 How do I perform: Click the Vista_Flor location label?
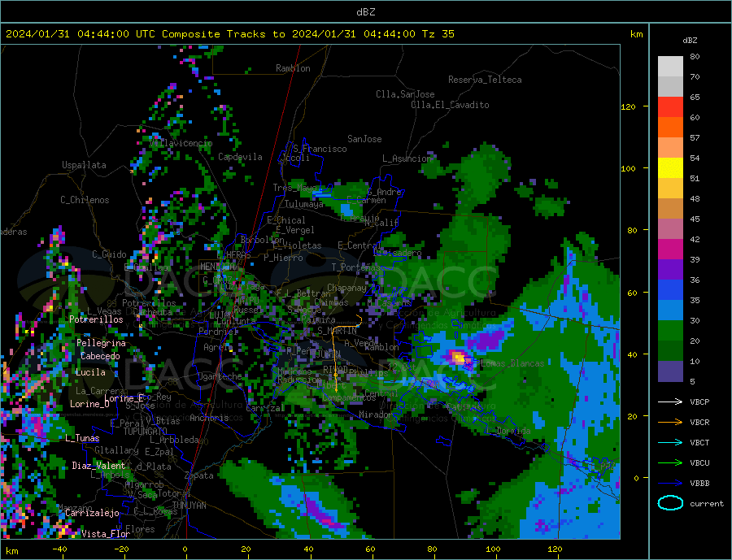[x=106, y=534]
